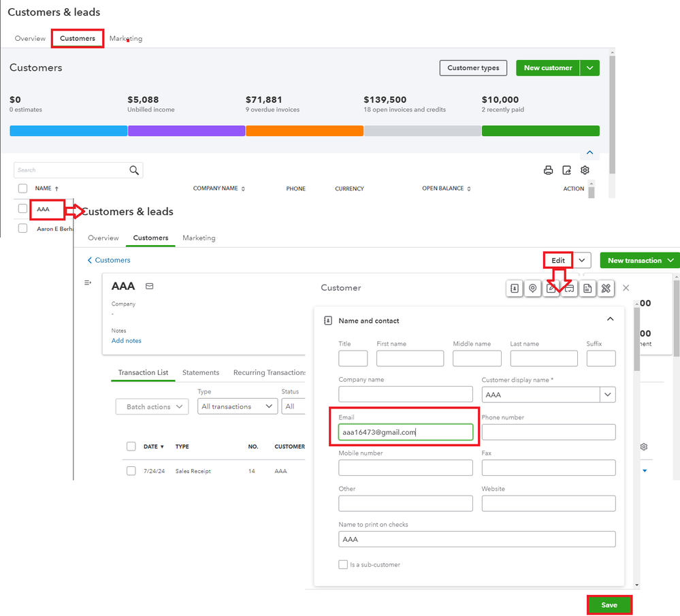Save the customer changes
This screenshot has height=616, width=680.
[609, 605]
